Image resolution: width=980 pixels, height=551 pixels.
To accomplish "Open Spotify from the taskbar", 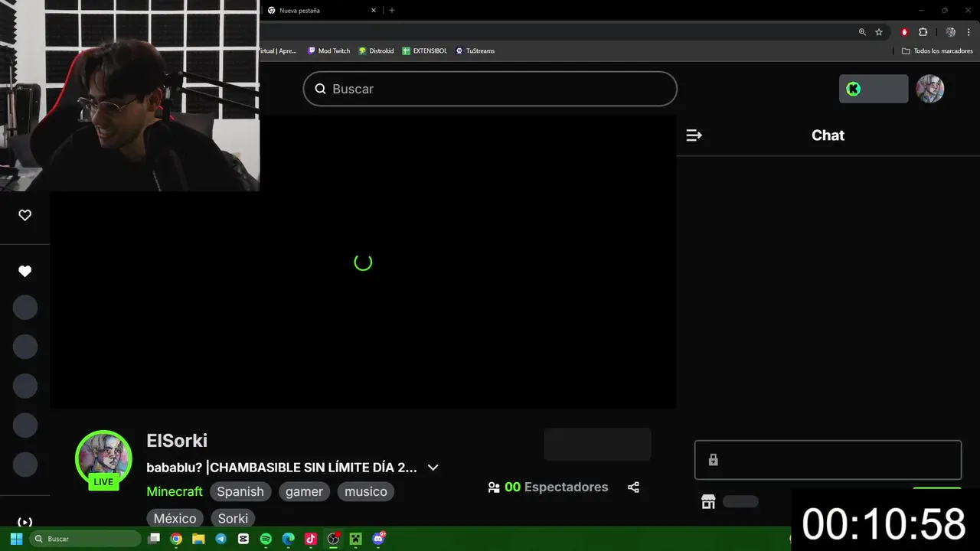I will (x=266, y=539).
